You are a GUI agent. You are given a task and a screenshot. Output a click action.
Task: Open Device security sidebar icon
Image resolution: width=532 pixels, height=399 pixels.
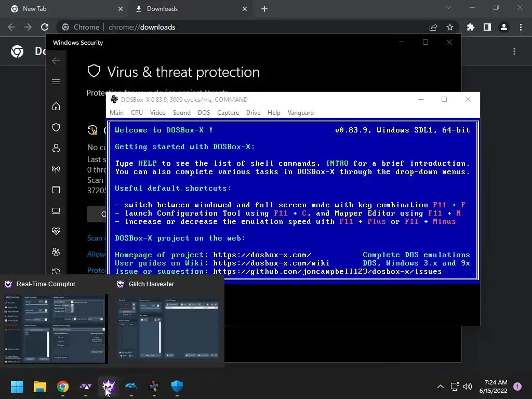point(56,211)
